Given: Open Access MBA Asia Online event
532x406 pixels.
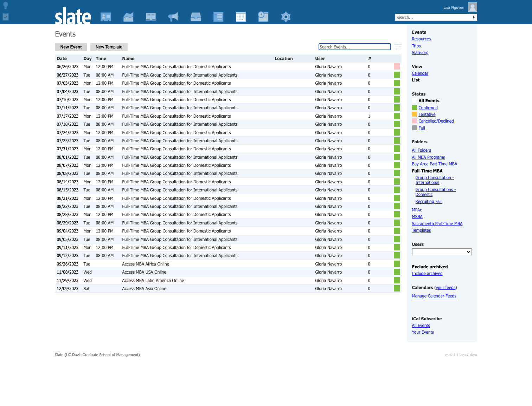Looking at the screenshot, I should (x=144, y=289).
